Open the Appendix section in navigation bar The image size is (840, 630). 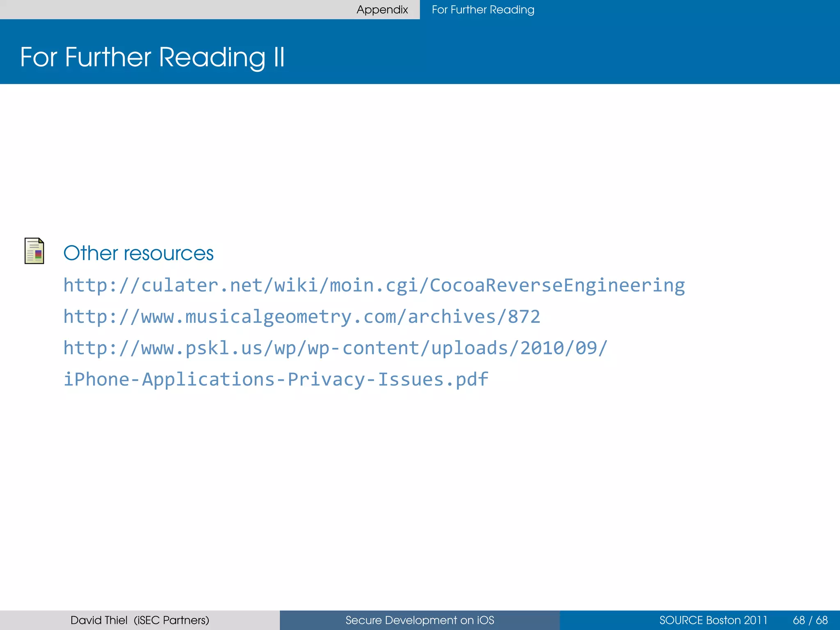[382, 9]
